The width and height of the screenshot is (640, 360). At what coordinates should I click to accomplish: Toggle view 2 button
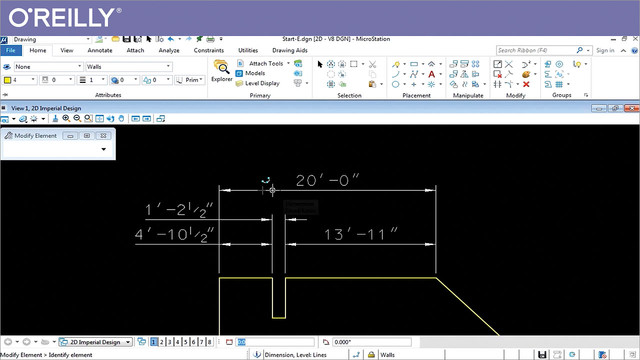pos(162,342)
